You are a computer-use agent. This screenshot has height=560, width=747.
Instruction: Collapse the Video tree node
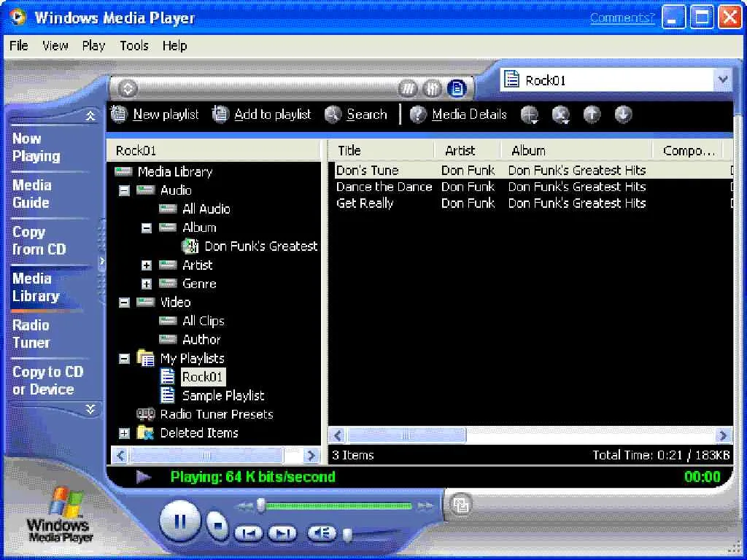click(x=124, y=303)
